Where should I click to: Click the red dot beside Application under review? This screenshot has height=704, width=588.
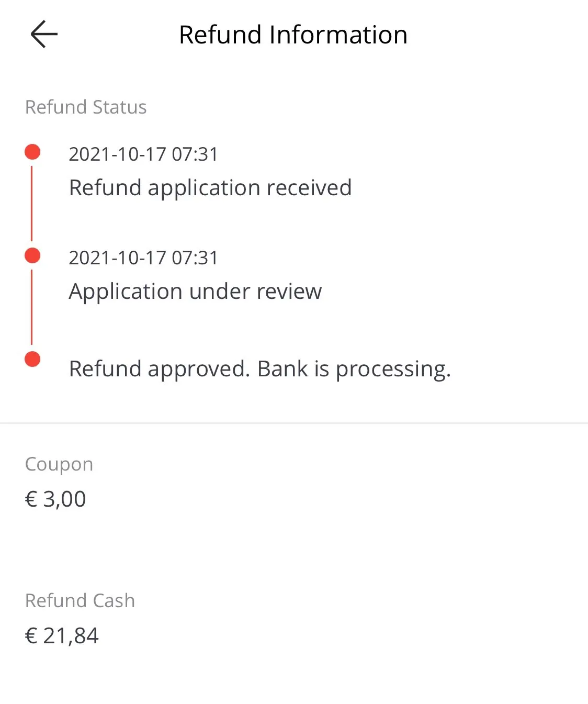pyautogui.click(x=32, y=256)
